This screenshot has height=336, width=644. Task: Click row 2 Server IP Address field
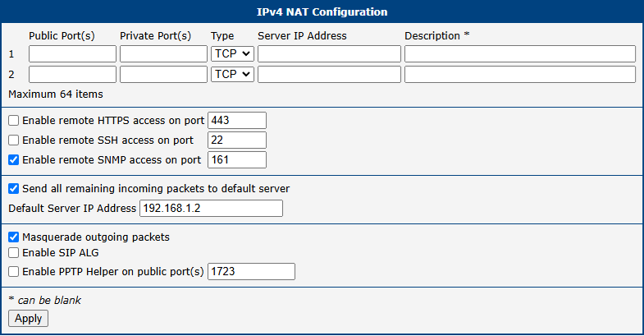[x=330, y=75]
